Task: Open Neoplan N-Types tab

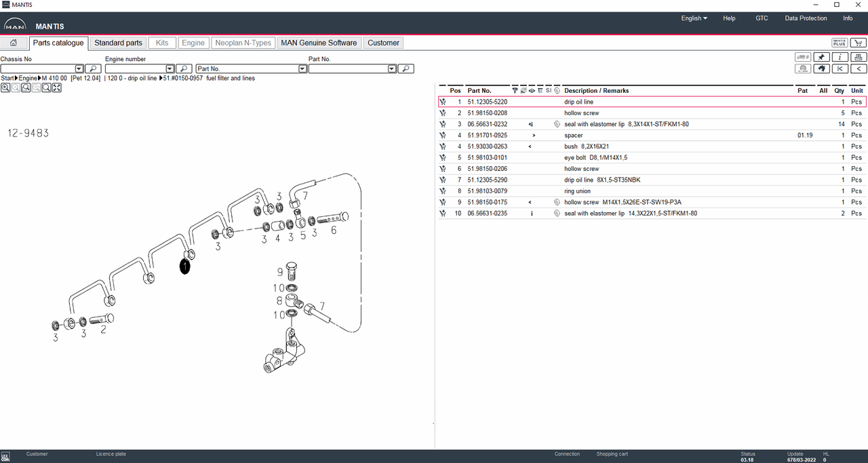Action: tap(243, 43)
